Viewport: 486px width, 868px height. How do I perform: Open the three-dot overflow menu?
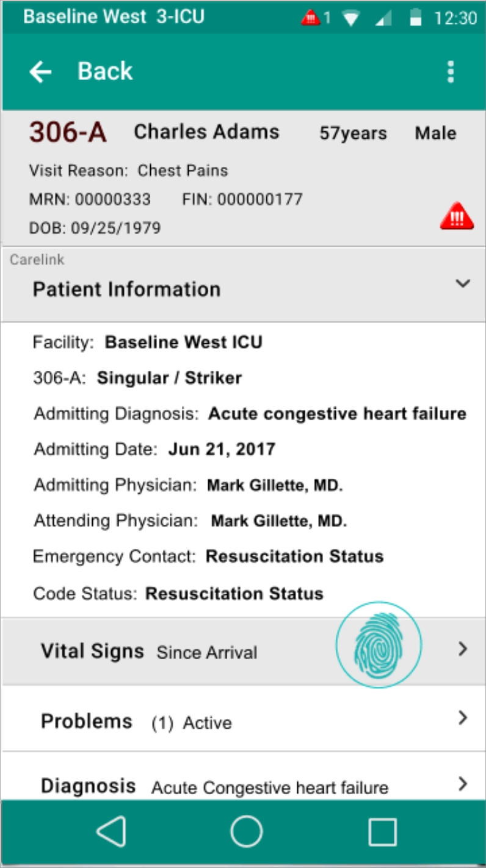[x=451, y=72]
